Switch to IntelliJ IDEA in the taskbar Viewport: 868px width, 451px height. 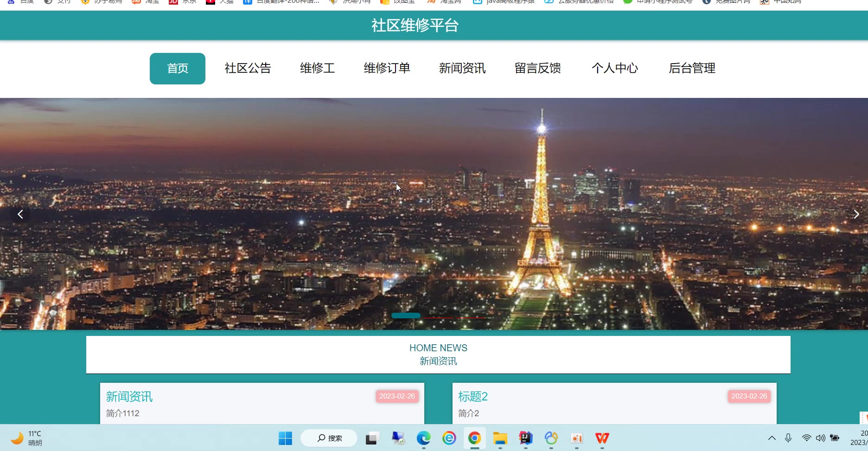point(525,438)
